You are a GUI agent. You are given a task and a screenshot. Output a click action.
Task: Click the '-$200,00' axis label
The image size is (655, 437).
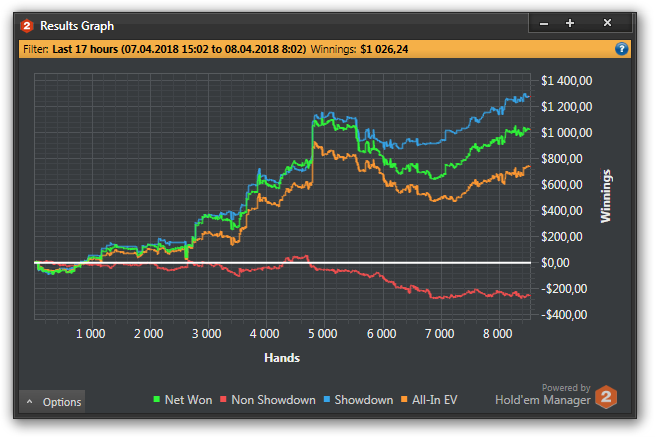pyautogui.click(x=564, y=288)
